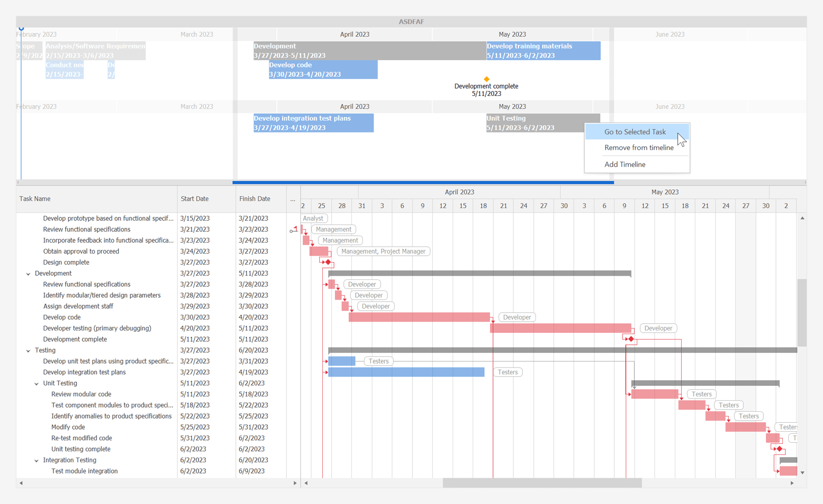823x504 pixels.
Task: Click the Task Name column header
Action: click(97, 199)
